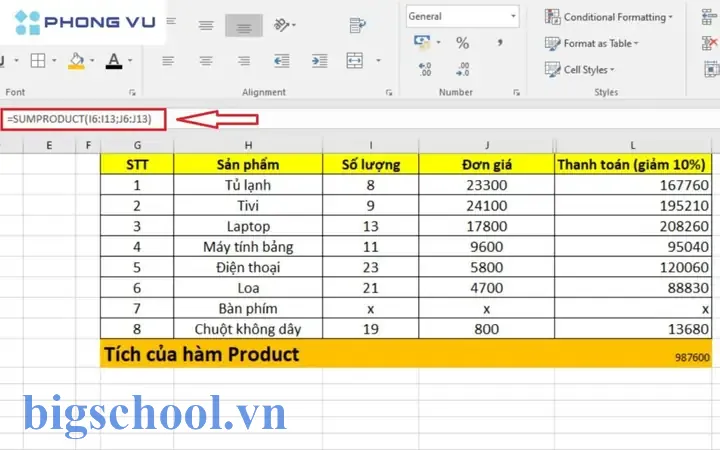Click the highlighted Bottom Align icon
The width and height of the screenshot is (720, 450).
pyautogui.click(x=244, y=25)
